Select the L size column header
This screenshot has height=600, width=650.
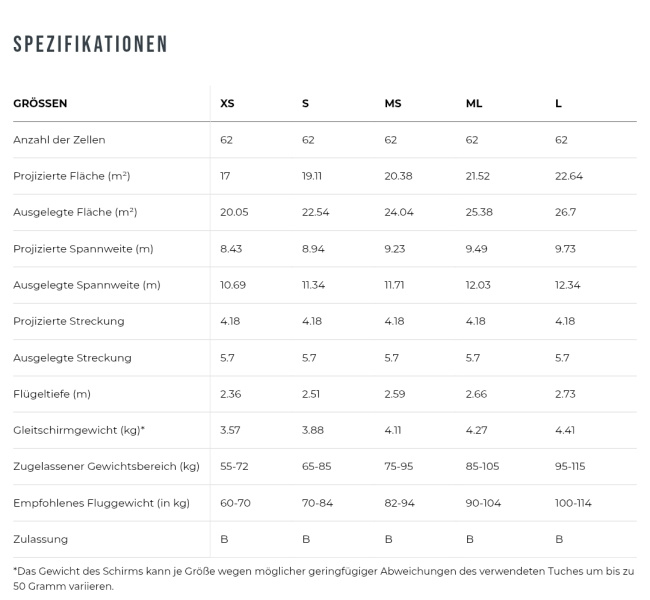558,103
